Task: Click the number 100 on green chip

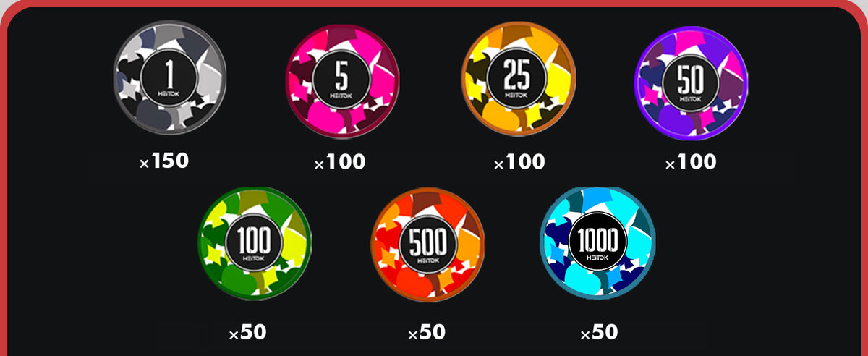Action: tap(255, 239)
